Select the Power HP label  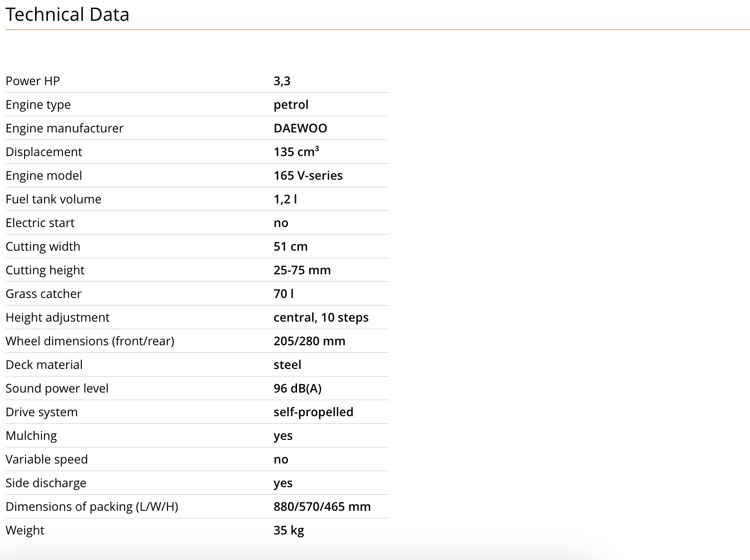[33, 81]
